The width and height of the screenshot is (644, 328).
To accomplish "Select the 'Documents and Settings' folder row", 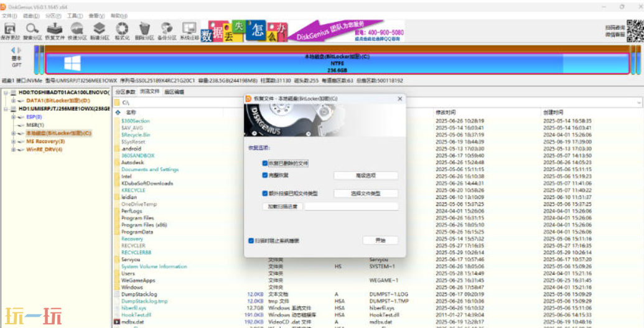I will (150, 170).
